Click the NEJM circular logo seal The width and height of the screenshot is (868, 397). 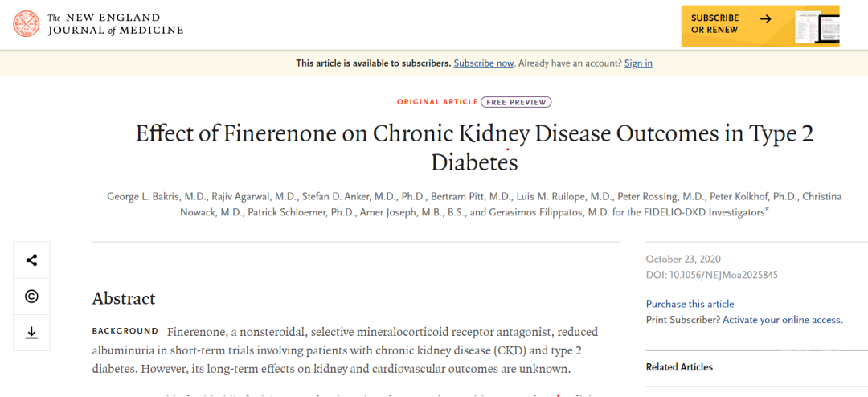coord(27,24)
